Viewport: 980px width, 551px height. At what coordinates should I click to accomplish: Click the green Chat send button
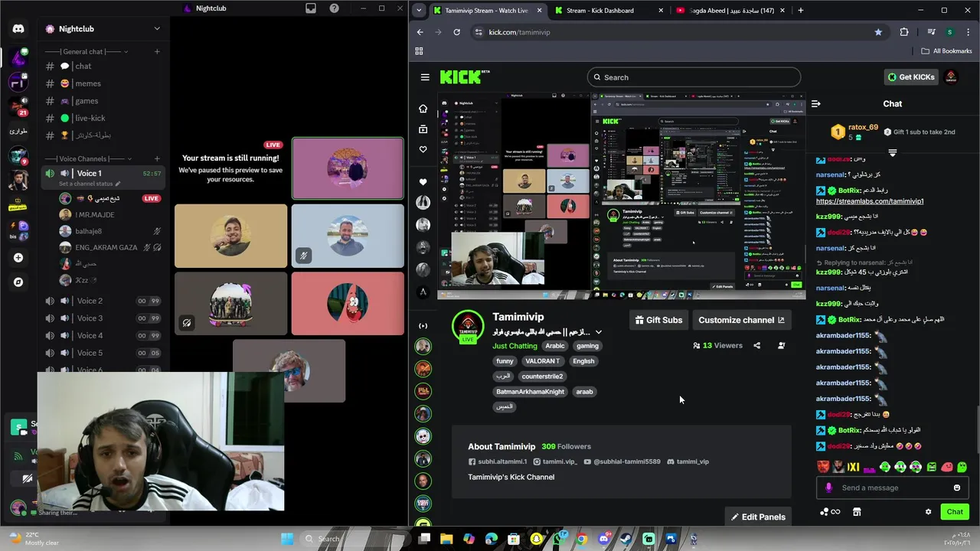pos(955,512)
